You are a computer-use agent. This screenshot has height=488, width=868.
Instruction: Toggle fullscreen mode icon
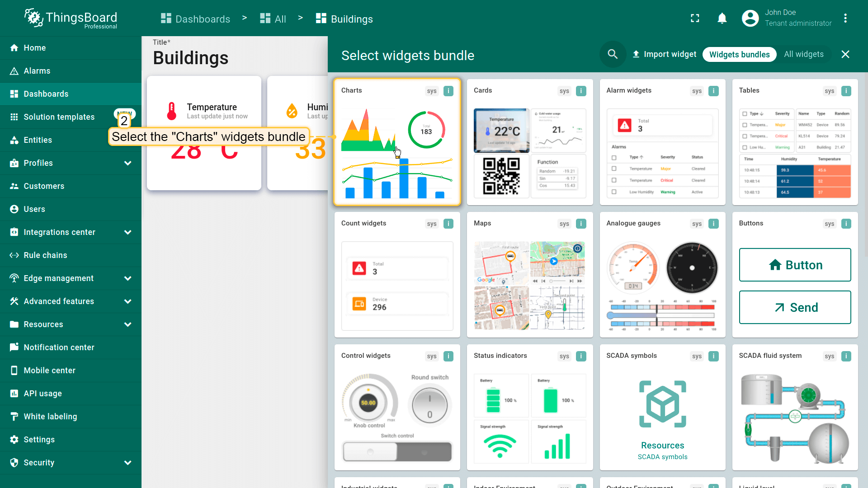coord(695,19)
